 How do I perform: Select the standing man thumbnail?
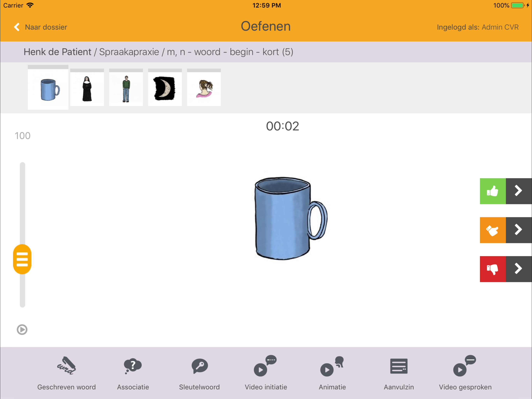[126, 89]
